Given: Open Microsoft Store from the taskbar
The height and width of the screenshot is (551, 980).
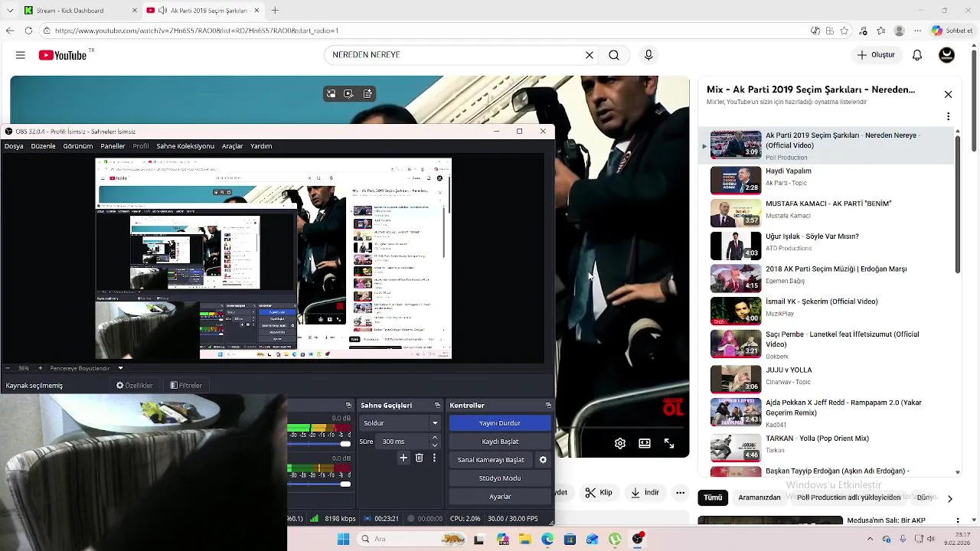Looking at the screenshot, I should [570, 539].
